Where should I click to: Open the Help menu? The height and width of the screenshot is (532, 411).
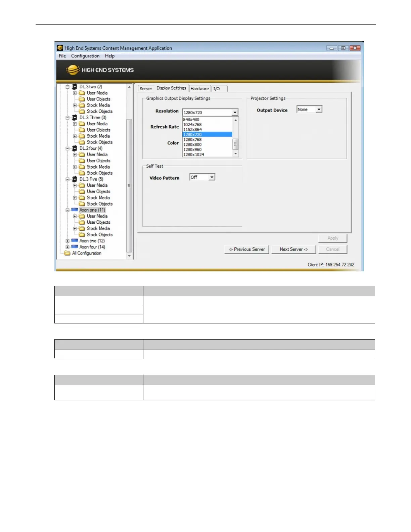click(x=110, y=56)
